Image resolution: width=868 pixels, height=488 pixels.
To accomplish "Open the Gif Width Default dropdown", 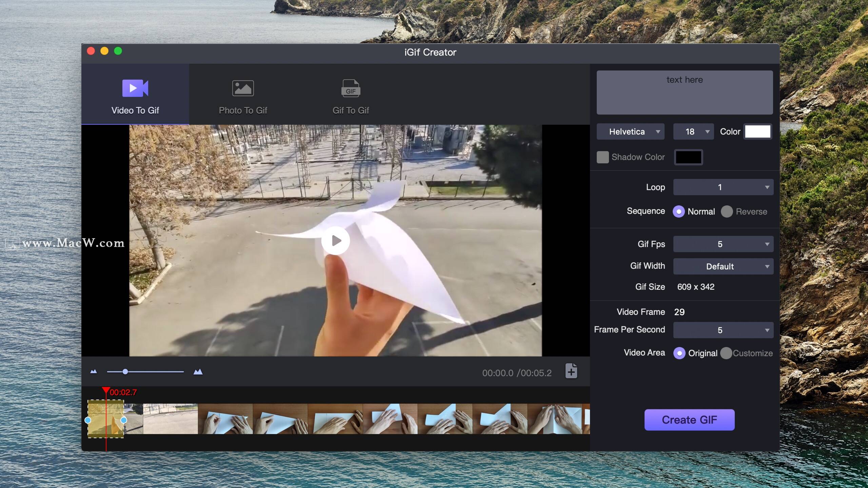I will tap(723, 266).
